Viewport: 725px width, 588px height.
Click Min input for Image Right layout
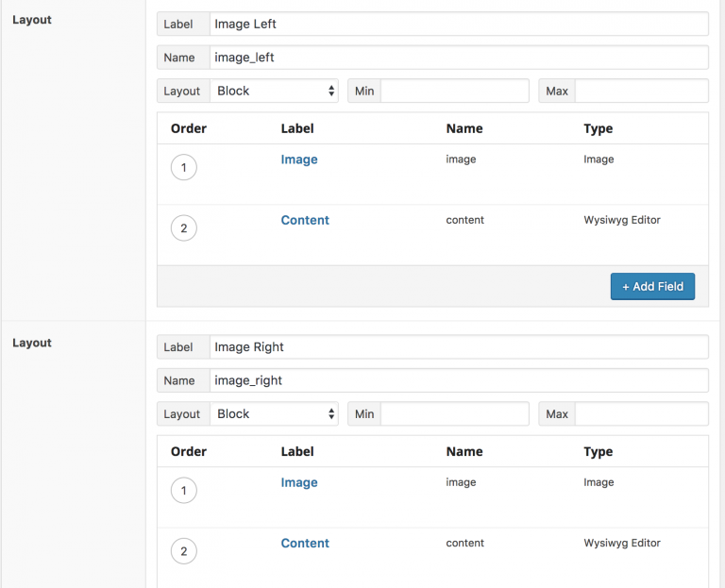click(x=454, y=414)
